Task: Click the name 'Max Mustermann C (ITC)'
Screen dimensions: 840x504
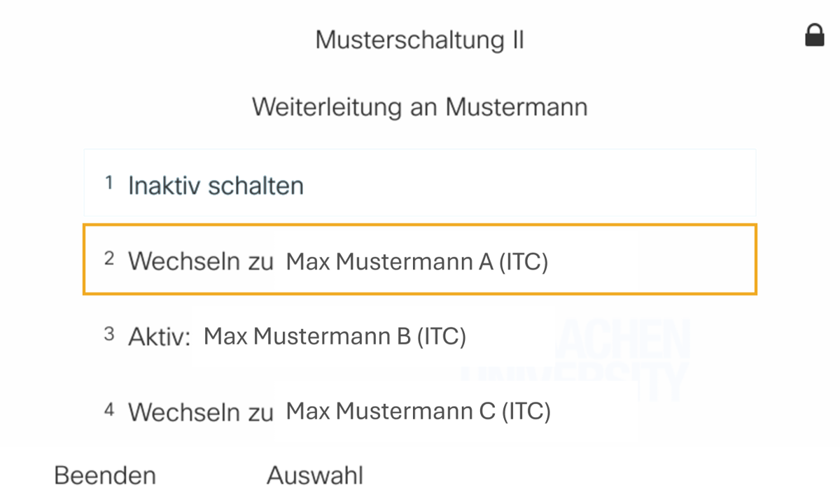Action: (x=419, y=411)
